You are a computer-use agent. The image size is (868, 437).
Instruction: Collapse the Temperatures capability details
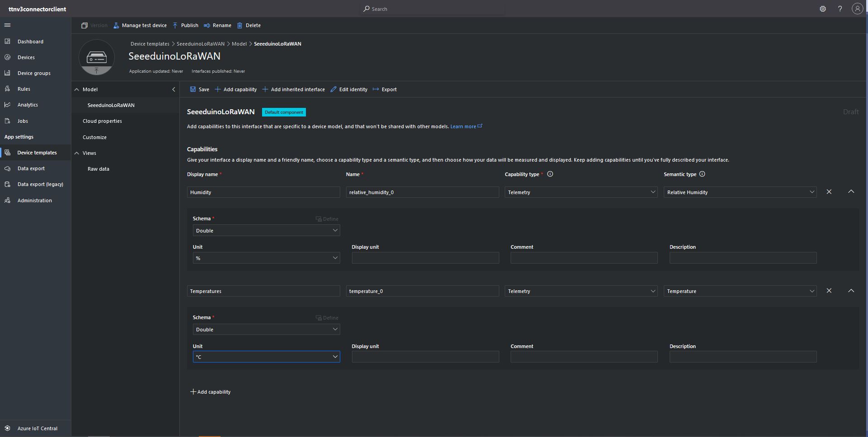click(851, 291)
